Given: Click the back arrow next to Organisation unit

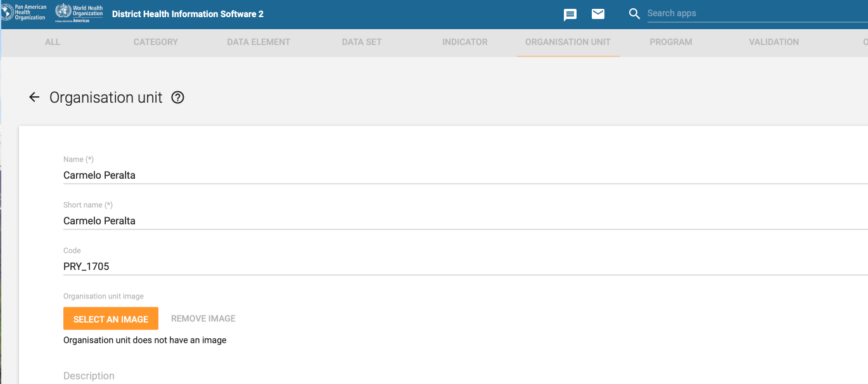Looking at the screenshot, I should coord(34,97).
